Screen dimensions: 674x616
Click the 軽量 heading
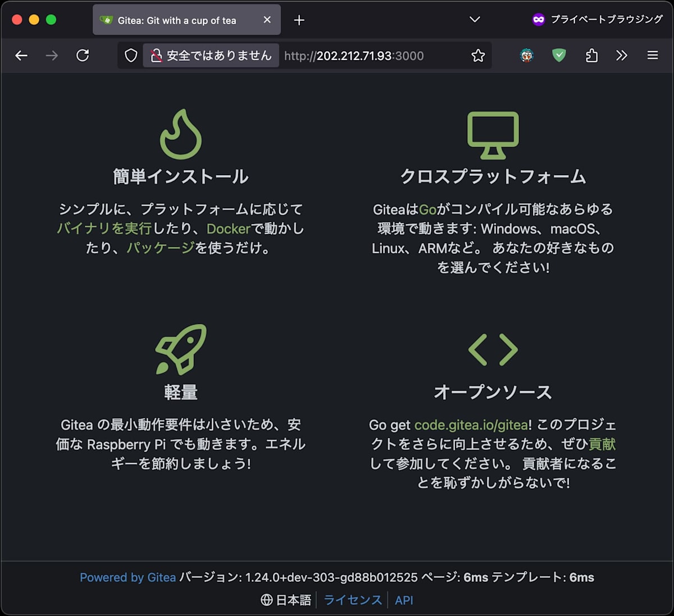click(181, 392)
